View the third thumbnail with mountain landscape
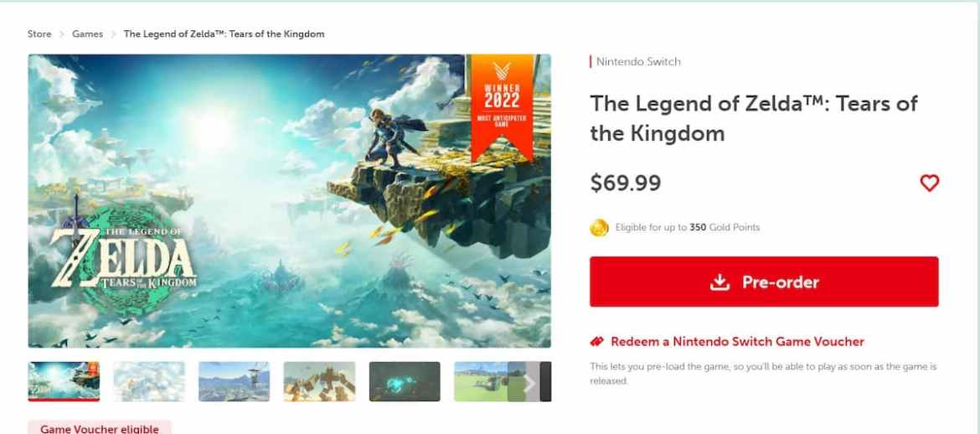 (234, 381)
